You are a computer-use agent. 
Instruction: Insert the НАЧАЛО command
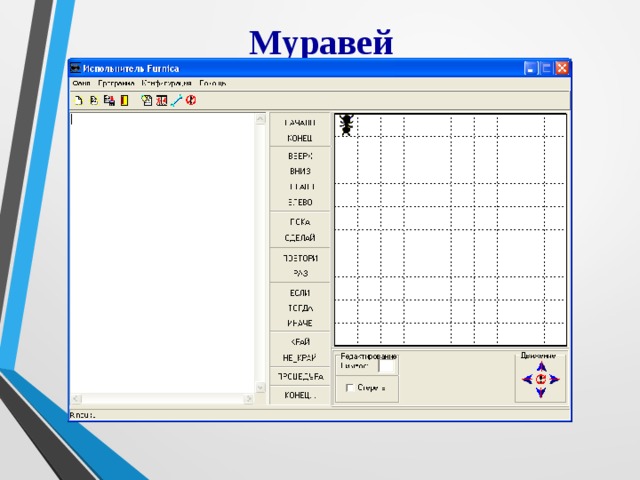point(300,122)
